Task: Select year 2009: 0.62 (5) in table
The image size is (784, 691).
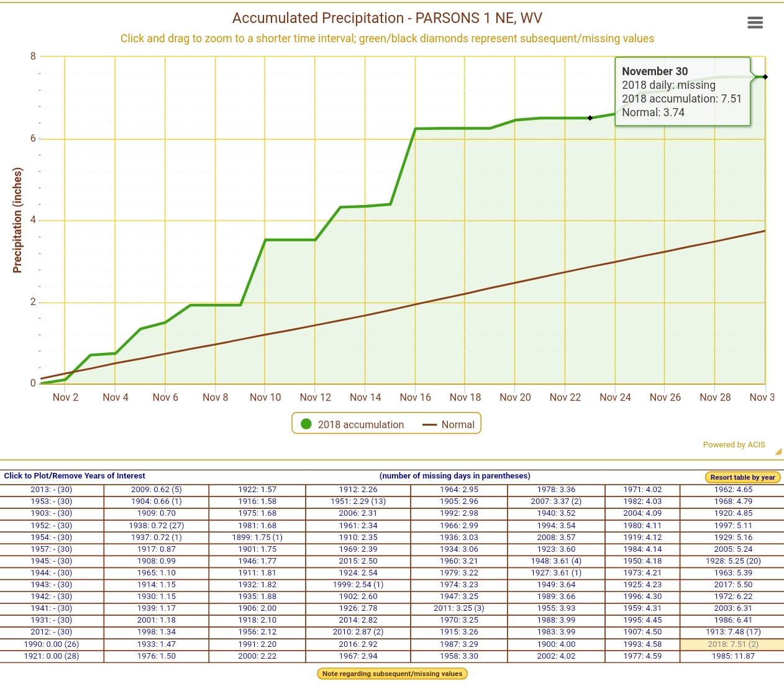Action: point(157,490)
